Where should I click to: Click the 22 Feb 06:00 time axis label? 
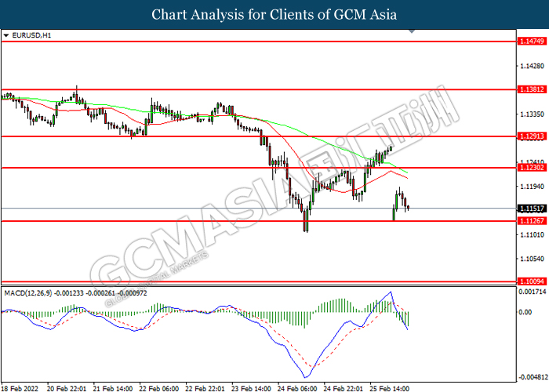pyautogui.click(x=159, y=389)
